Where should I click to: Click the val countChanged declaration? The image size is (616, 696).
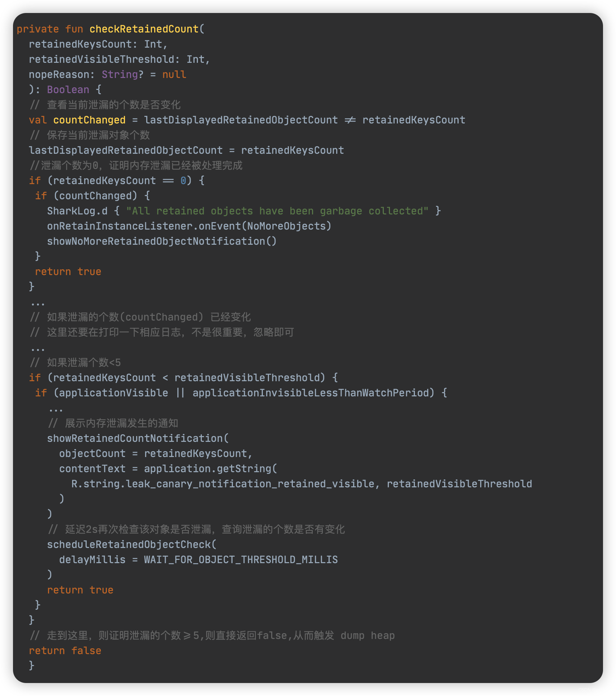coord(247,120)
